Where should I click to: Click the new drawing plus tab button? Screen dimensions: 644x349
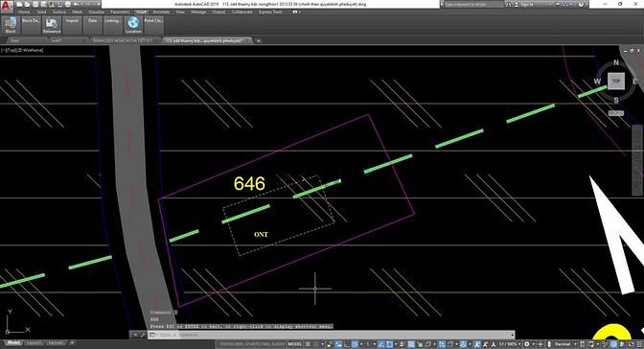click(x=259, y=40)
